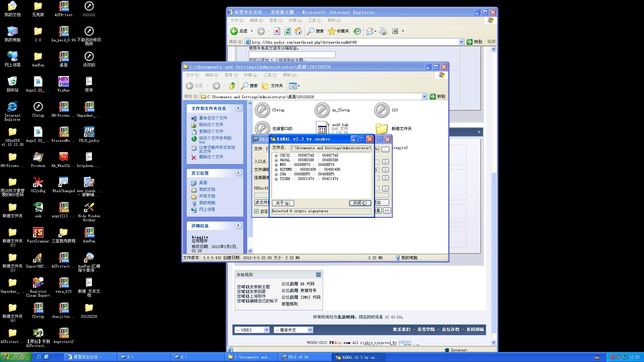The height and width of the screenshot is (362, 644).
Task: Open the 简体中文 language dropdown
Action: [x=293, y=330]
